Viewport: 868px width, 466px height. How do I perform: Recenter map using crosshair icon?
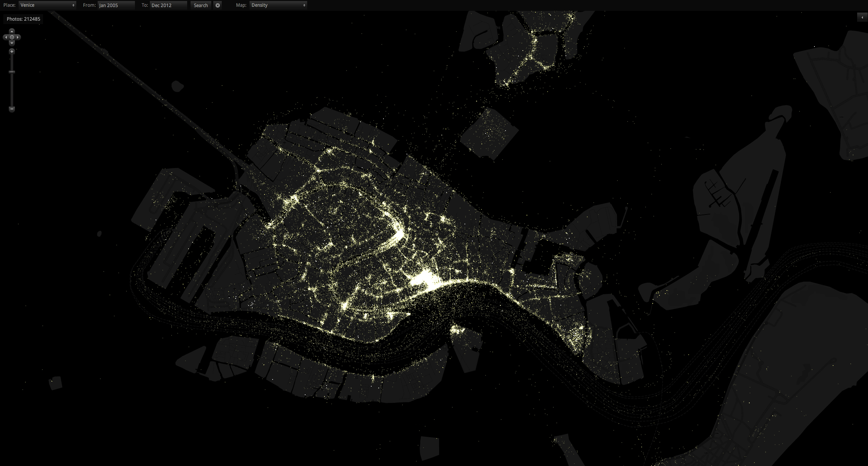(x=12, y=37)
